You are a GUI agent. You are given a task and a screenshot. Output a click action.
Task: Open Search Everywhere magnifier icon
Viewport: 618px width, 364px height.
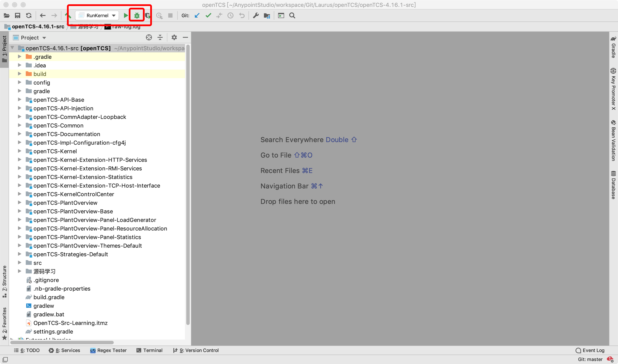(292, 15)
